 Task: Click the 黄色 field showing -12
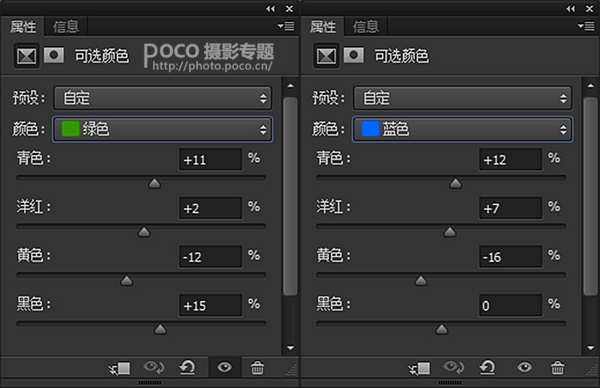tap(210, 257)
